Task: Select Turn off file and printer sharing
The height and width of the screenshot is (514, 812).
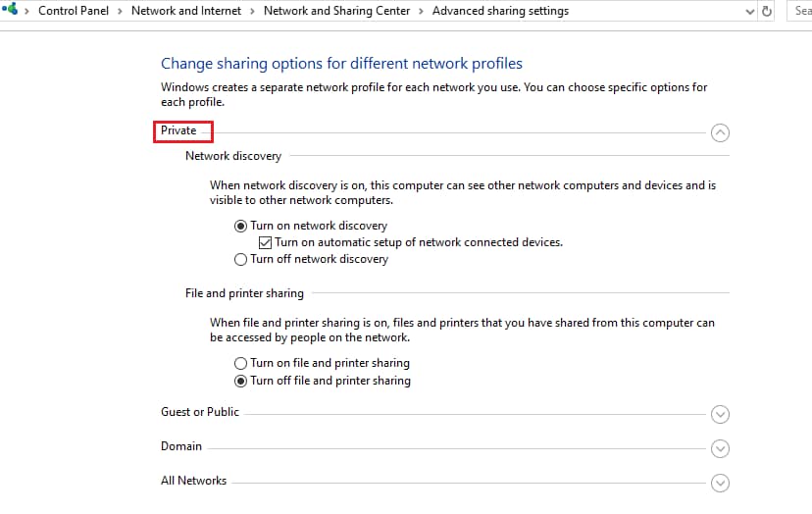Action: tap(241, 381)
